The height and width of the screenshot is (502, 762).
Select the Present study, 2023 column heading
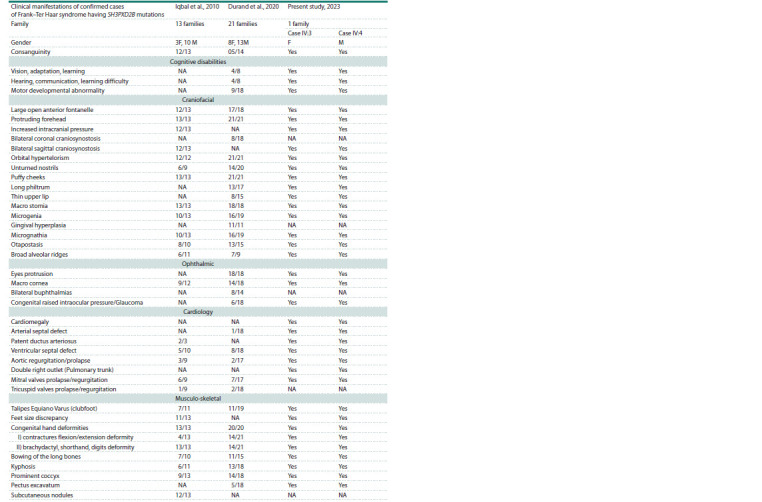314,7
